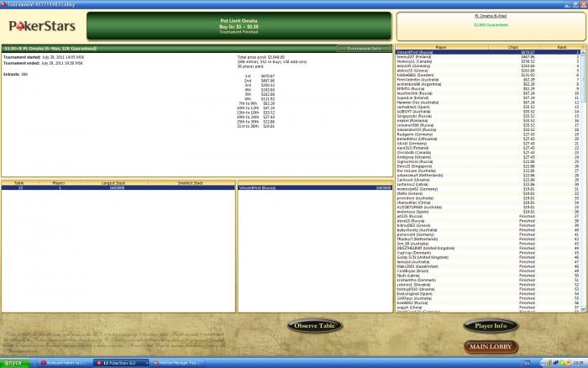
Task: Select the Lithuania player ranked 20
Action: (488, 139)
